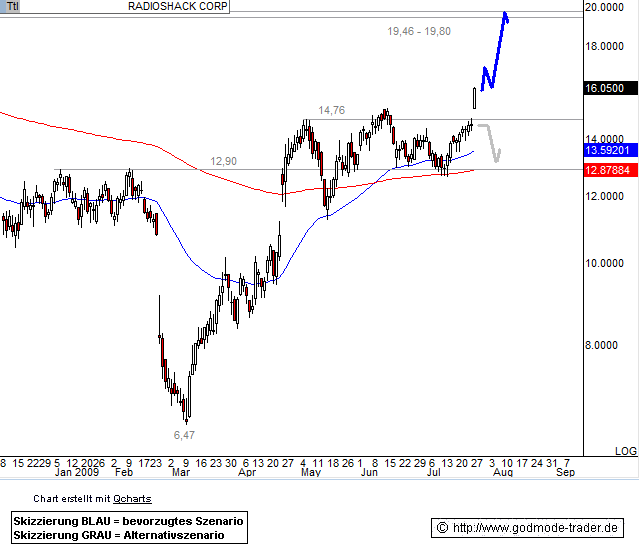Click the Aug month axis label
The height and width of the screenshot is (556, 639).
[503, 472]
